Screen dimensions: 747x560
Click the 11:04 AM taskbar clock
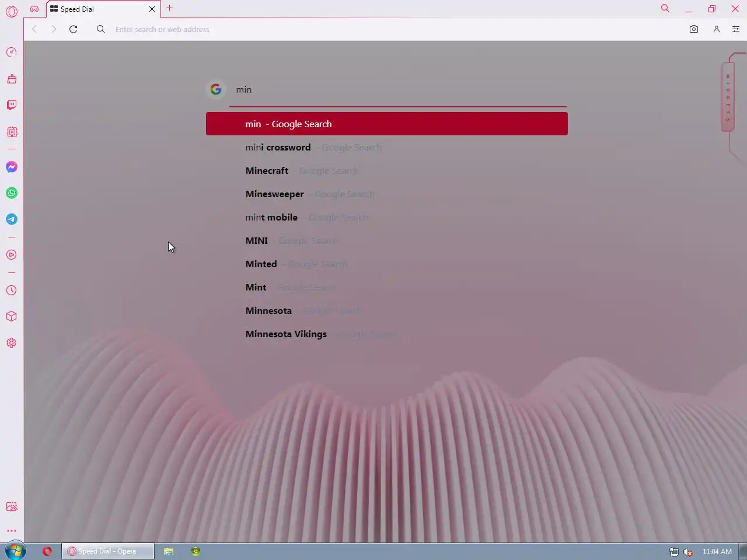[717, 551]
